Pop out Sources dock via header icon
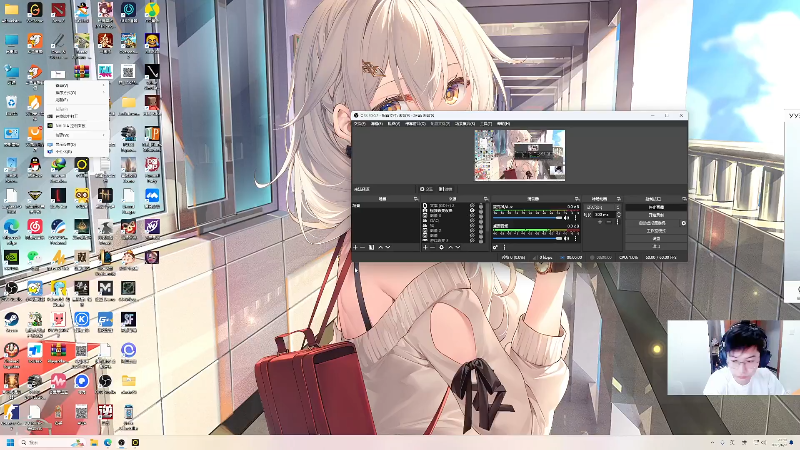 (x=486, y=198)
